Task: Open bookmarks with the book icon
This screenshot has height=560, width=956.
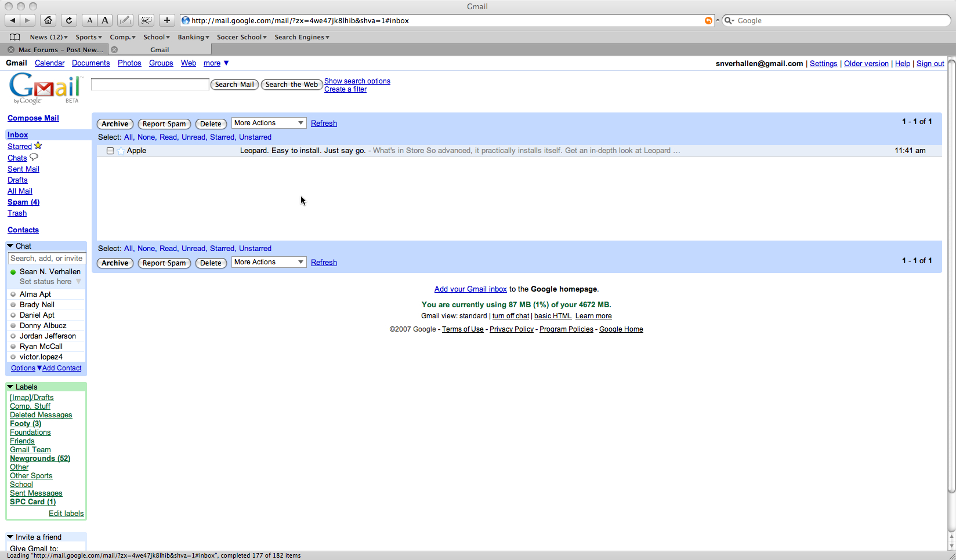Action: coord(15,37)
